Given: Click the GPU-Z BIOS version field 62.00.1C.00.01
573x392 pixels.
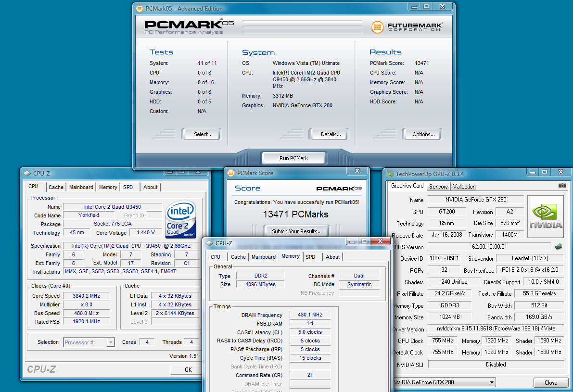Looking at the screenshot, I should pos(489,247).
